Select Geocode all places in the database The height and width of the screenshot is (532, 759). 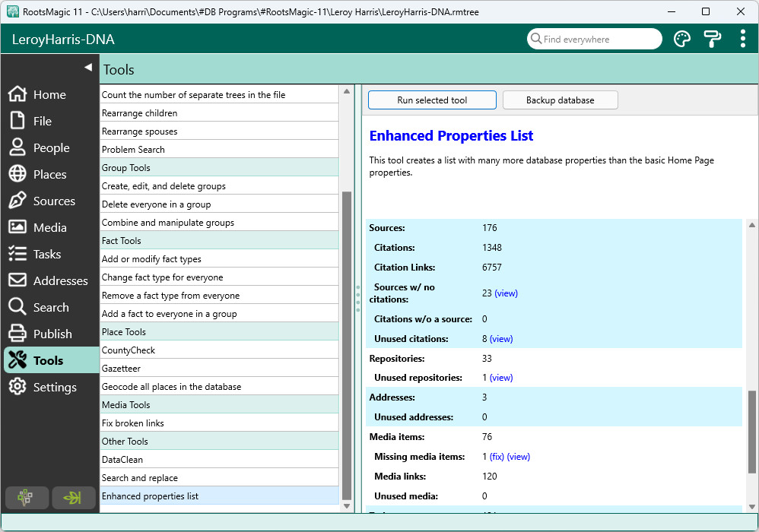coord(219,387)
